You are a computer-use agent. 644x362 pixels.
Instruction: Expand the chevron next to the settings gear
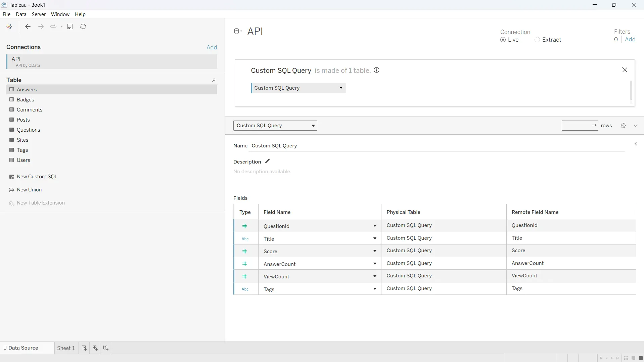636,126
